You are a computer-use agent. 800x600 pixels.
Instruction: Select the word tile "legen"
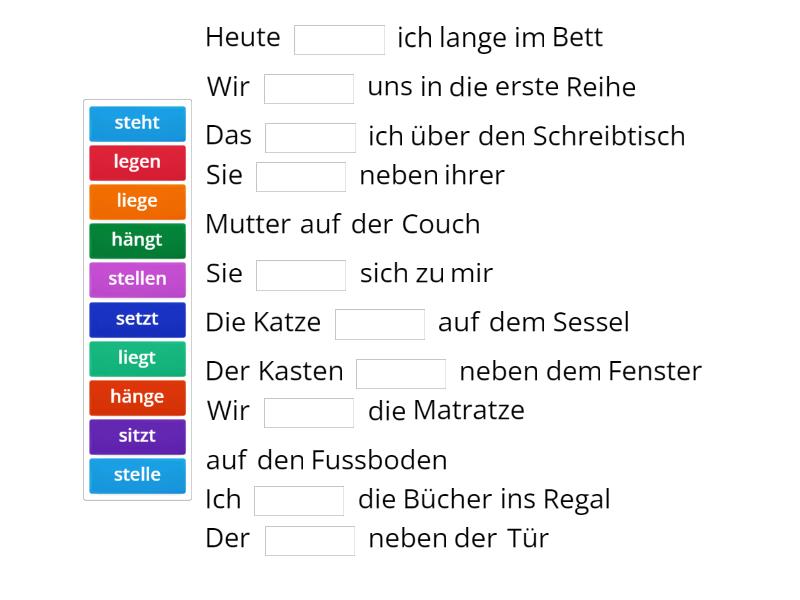pyautogui.click(x=136, y=162)
